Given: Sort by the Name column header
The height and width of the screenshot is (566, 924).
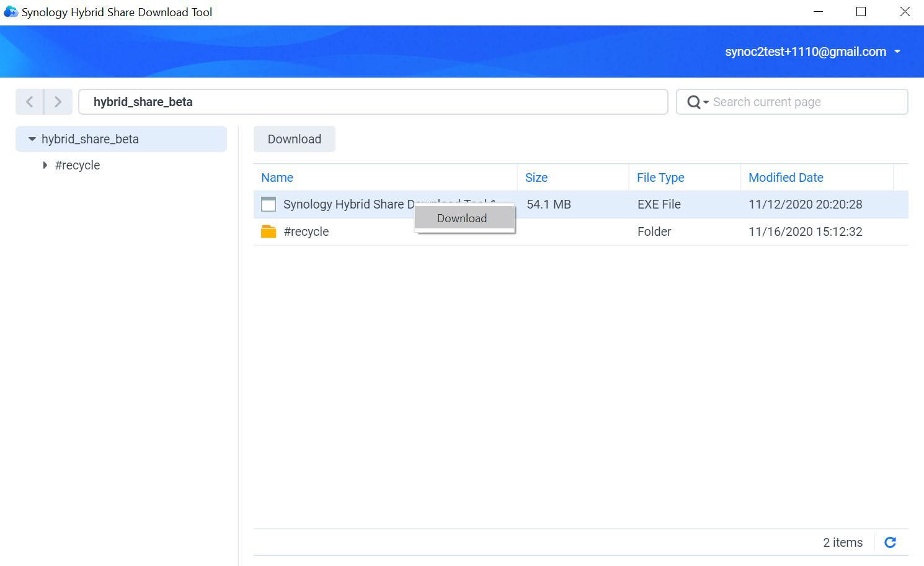Looking at the screenshot, I should [x=277, y=177].
